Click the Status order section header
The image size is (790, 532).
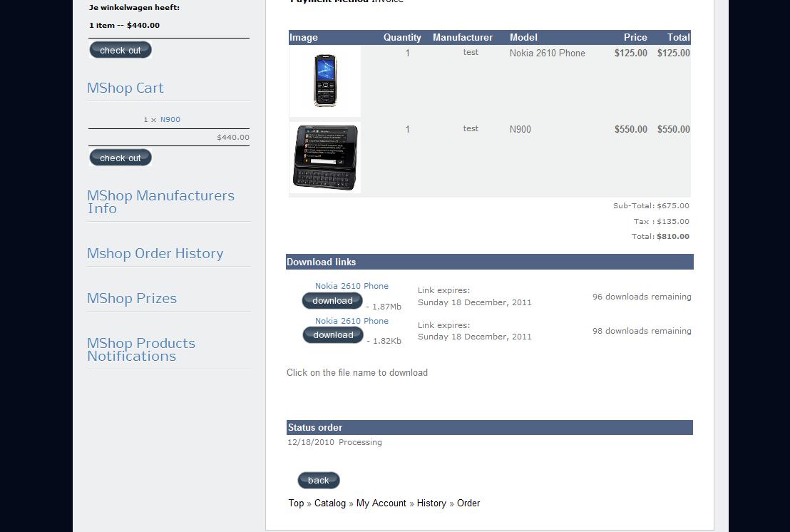pos(490,427)
